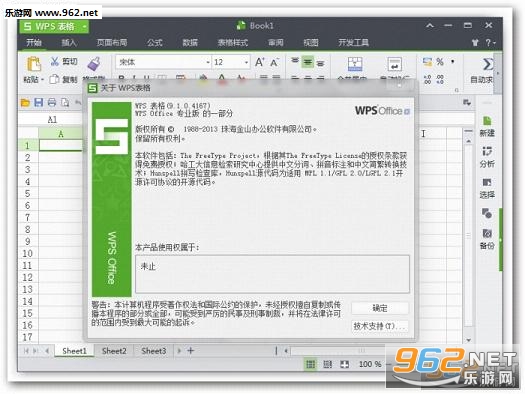This screenshot has height=394, width=525.
Task: Open the Selection pane icon in sidebar
Action: (x=487, y=182)
